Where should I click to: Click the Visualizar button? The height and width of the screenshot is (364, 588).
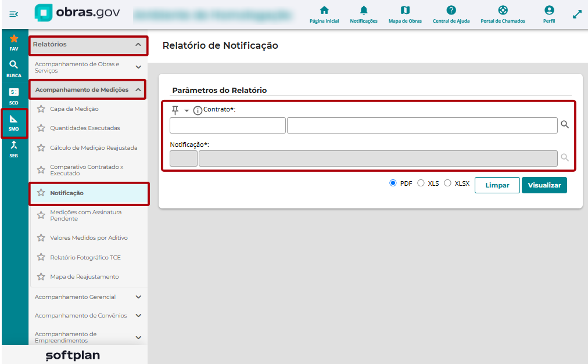tap(544, 185)
